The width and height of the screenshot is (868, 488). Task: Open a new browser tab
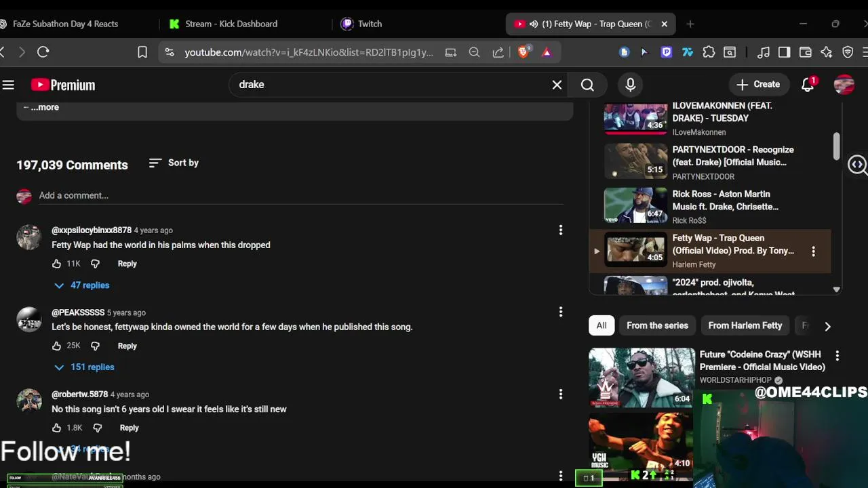(690, 24)
